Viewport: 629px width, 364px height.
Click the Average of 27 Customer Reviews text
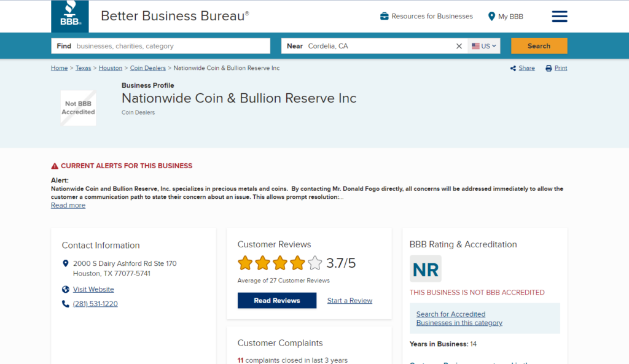[x=284, y=281]
